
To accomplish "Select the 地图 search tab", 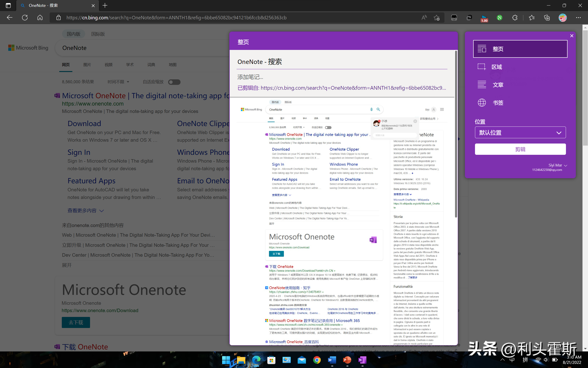I will [x=172, y=65].
